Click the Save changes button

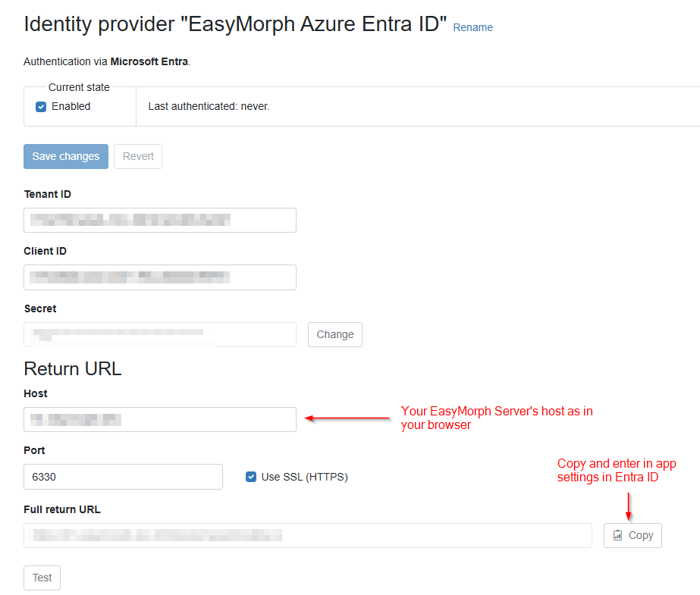66,157
